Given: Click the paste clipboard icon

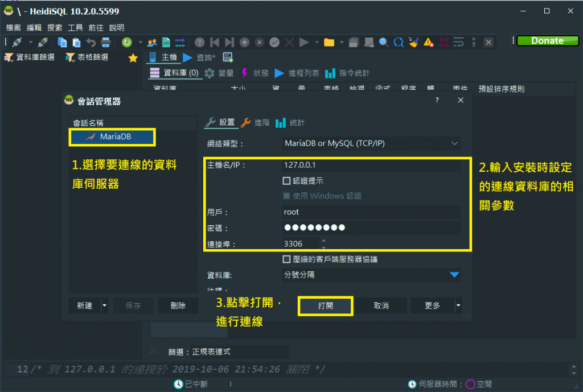Looking at the screenshot, I should click(x=76, y=42).
